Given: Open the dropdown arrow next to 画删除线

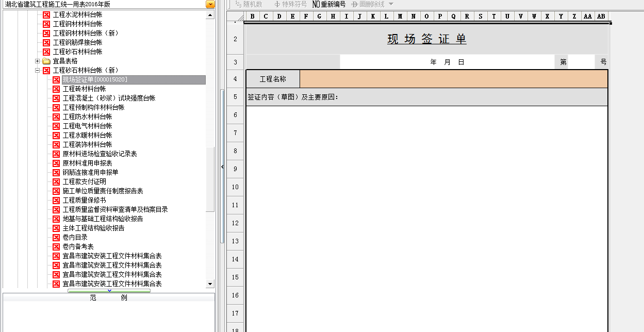Looking at the screenshot, I should click(x=391, y=4).
